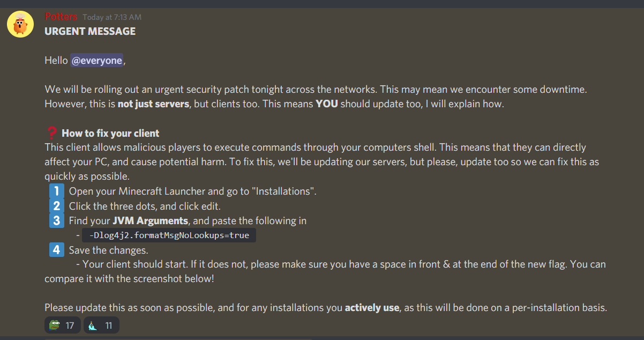Click the URGENT MESSAGE heading
Screen dimensions: 644x340
click(89, 31)
